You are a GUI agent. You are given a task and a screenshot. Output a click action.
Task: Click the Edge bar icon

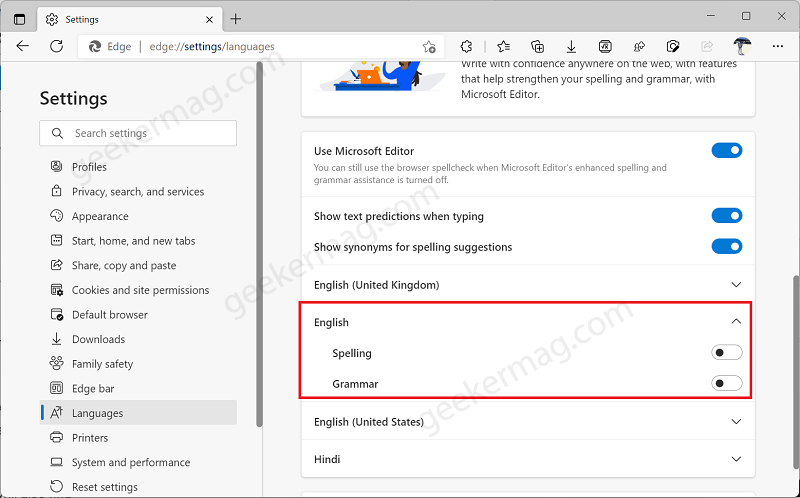tap(56, 388)
